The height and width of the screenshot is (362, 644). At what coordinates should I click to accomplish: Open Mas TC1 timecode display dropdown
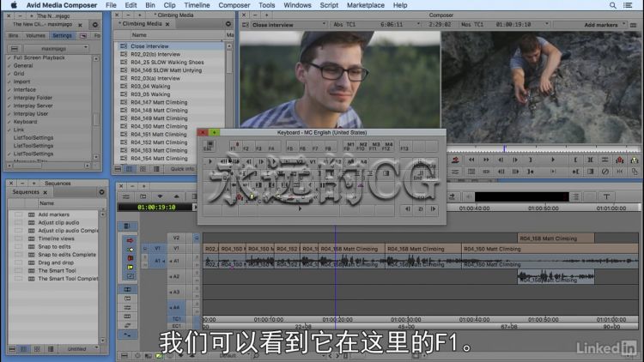(504, 25)
